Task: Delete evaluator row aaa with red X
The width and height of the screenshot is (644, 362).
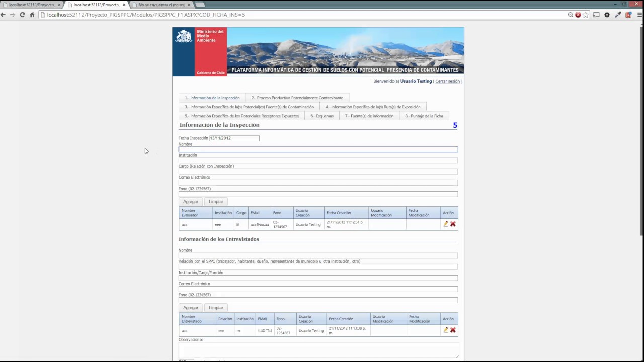Action: pyautogui.click(x=453, y=224)
